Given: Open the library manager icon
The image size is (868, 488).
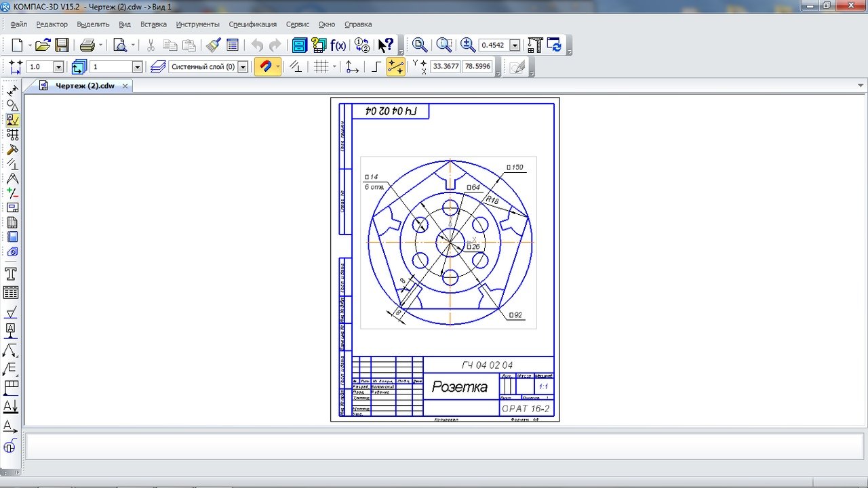Looking at the screenshot, I should 300,45.
